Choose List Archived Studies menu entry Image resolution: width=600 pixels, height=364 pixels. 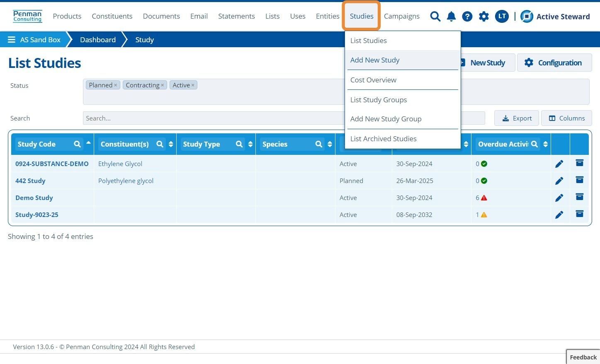pyautogui.click(x=383, y=139)
